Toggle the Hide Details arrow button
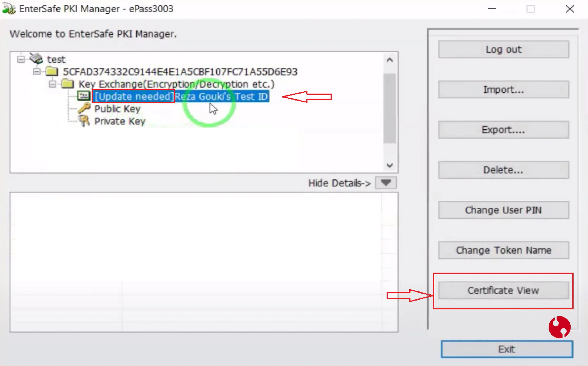 (x=386, y=183)
